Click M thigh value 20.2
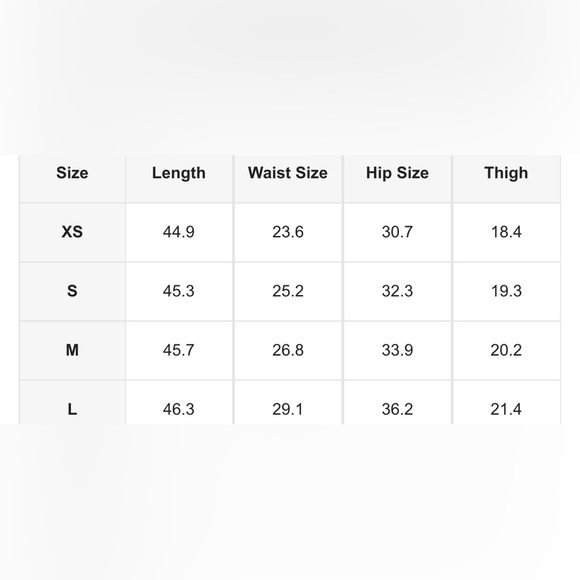The width and height of the screenshot is (580, 580). (506, 350)
